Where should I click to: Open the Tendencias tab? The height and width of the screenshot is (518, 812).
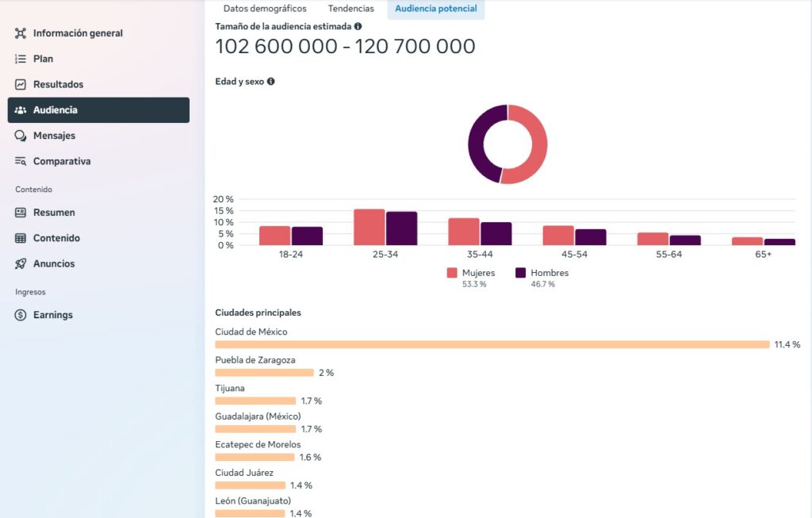pos(350,9)
